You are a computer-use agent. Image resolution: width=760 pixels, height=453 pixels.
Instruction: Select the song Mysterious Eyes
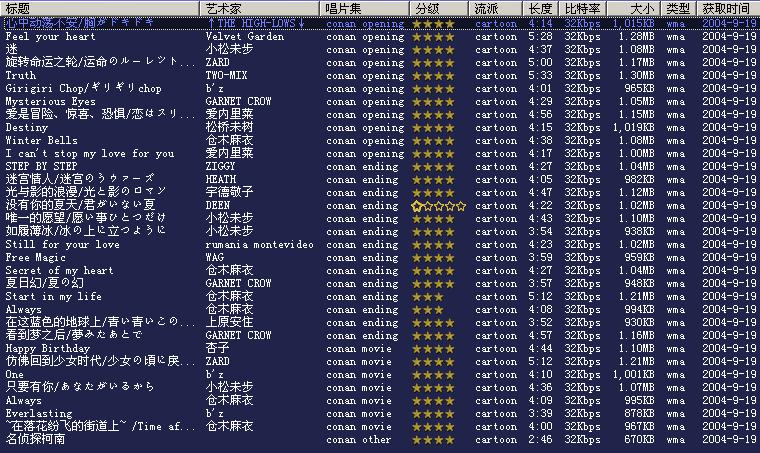click(50, 102)
